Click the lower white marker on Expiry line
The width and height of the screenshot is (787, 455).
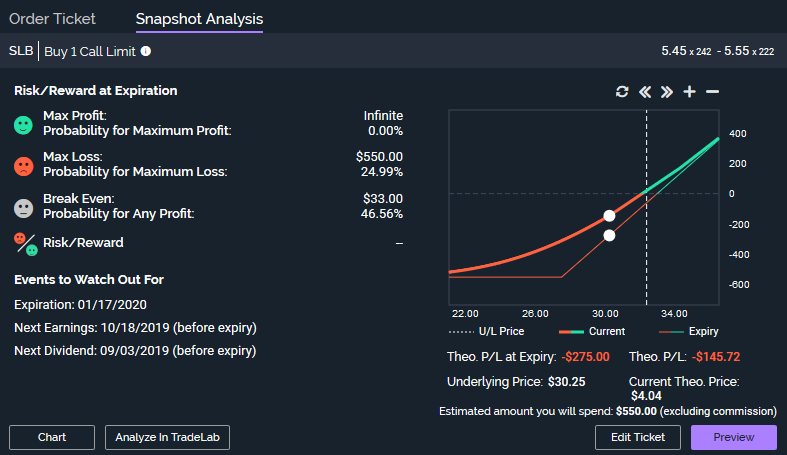(x=609, y=236)
